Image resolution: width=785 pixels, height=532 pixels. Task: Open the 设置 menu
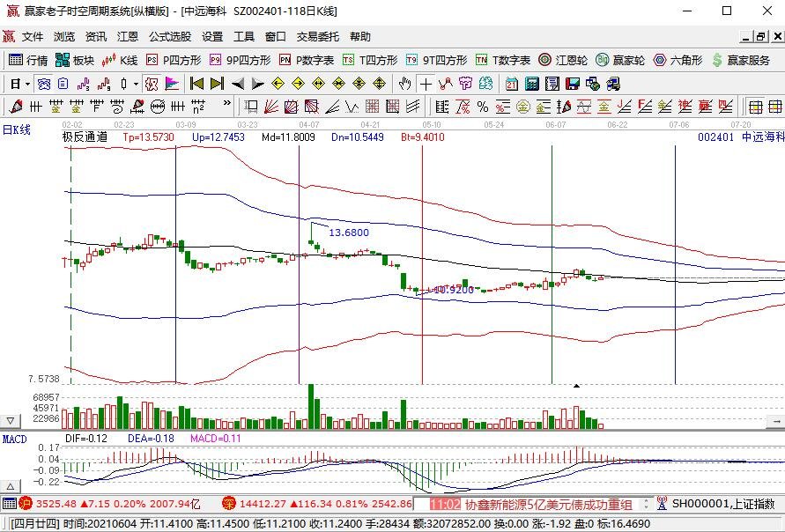(212, 36)
